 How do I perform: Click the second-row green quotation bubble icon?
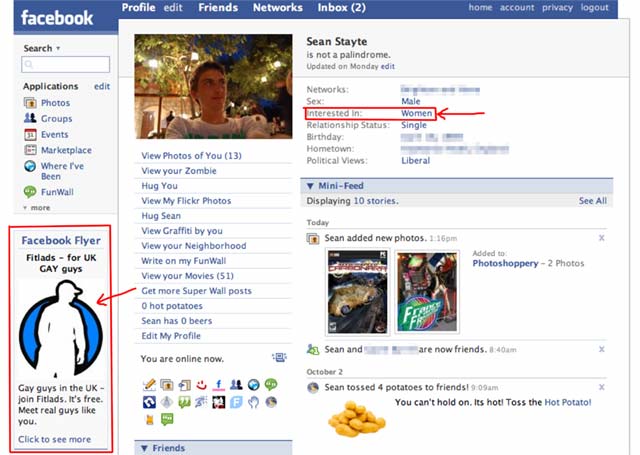click(x=184, y=402)
